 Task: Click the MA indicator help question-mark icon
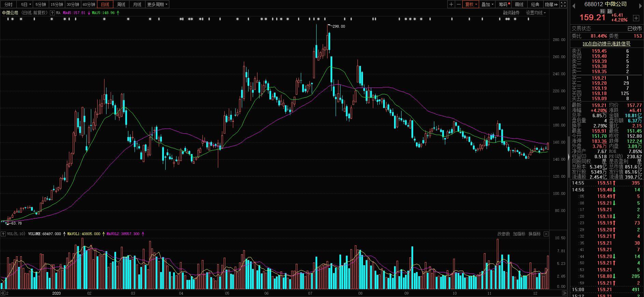(x=52, y=13)
